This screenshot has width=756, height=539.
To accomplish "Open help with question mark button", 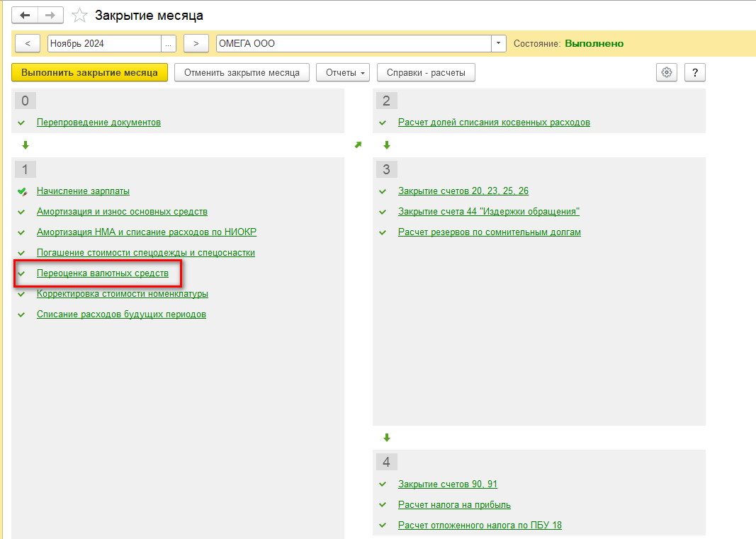I will click(695, 72).
